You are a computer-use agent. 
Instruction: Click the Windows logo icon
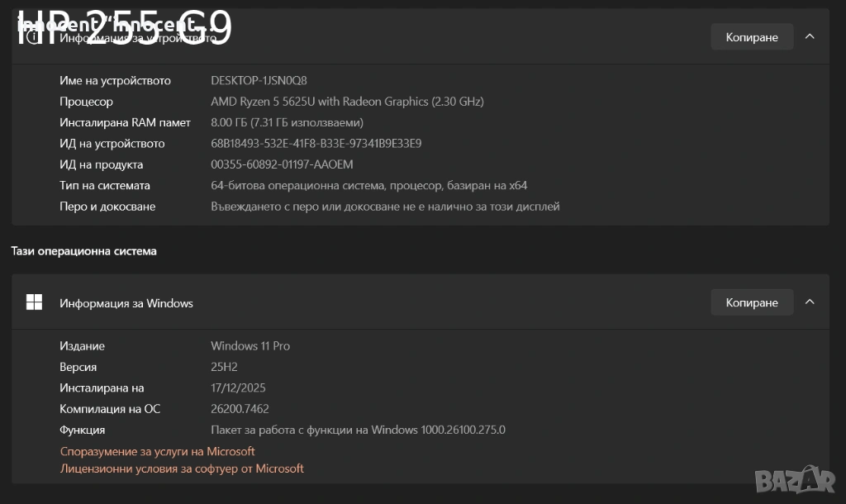click(34, 302)
